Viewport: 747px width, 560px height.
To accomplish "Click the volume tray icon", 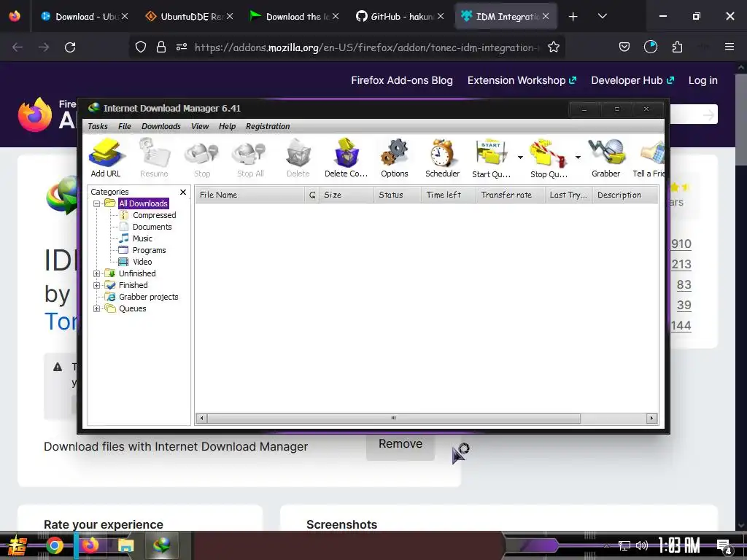I will pyautogui.click(x=642, y=545).
